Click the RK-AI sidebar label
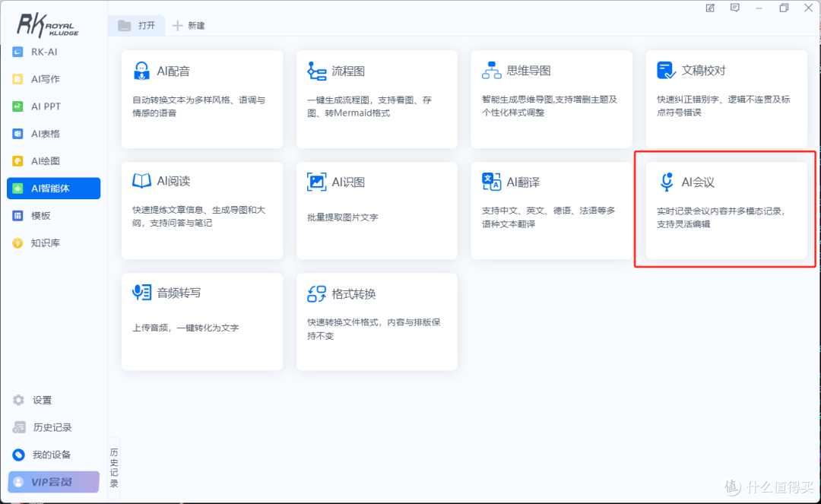The height and width of the screenshot is (504, 821). pyautogui.click(x=44, y=52)
